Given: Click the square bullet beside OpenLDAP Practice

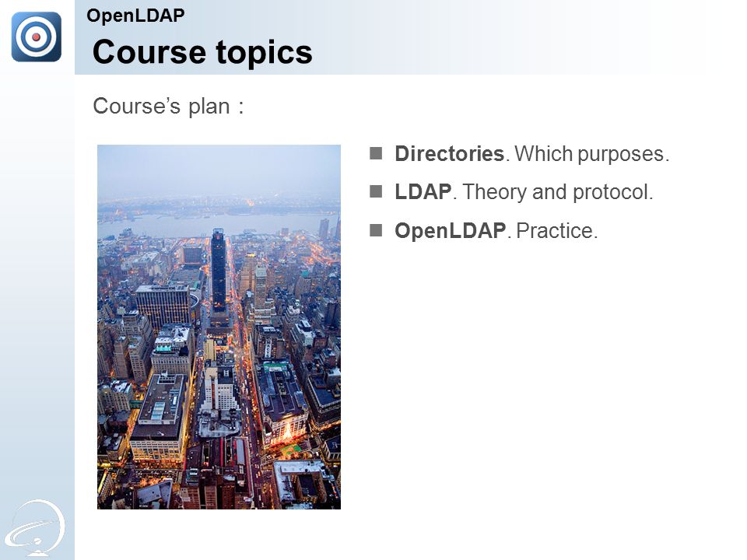Looking at the screenshot, I should (x=376, y=230).
